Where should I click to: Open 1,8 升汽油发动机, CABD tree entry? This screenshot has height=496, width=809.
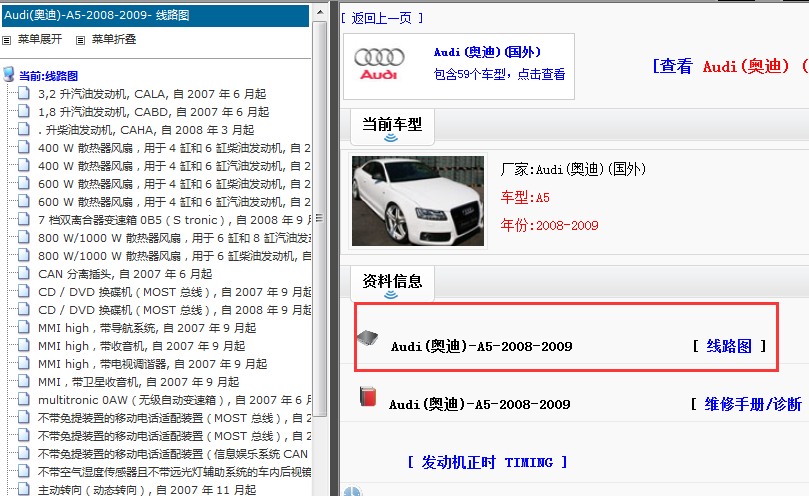click(x=154, y=112)
